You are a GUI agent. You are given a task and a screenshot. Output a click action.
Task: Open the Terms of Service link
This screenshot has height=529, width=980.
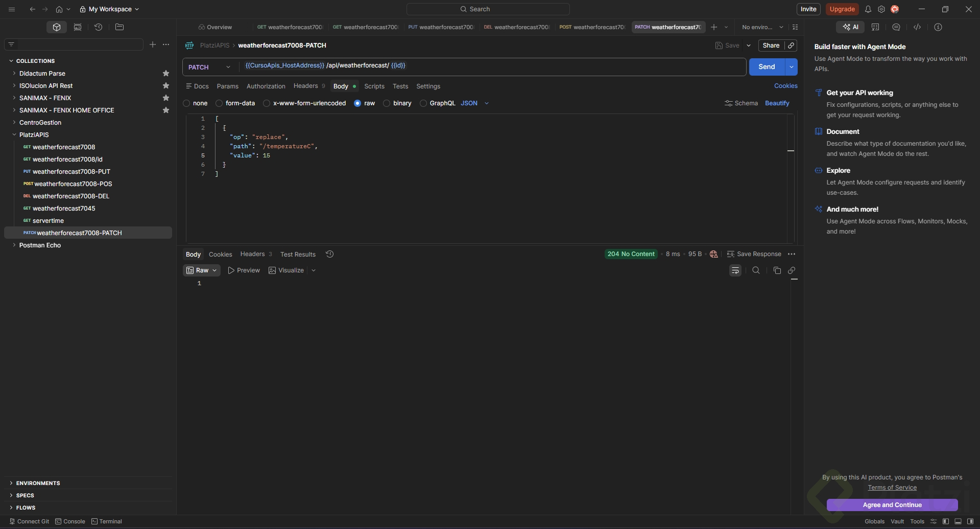click(892, 488)
